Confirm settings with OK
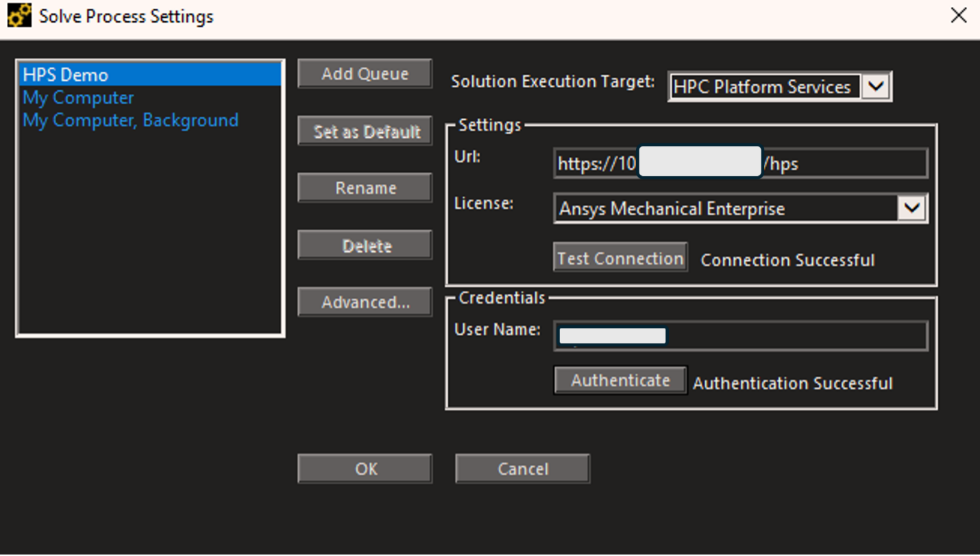The height and width of the screenshot is (556, 980). [365, 468]
